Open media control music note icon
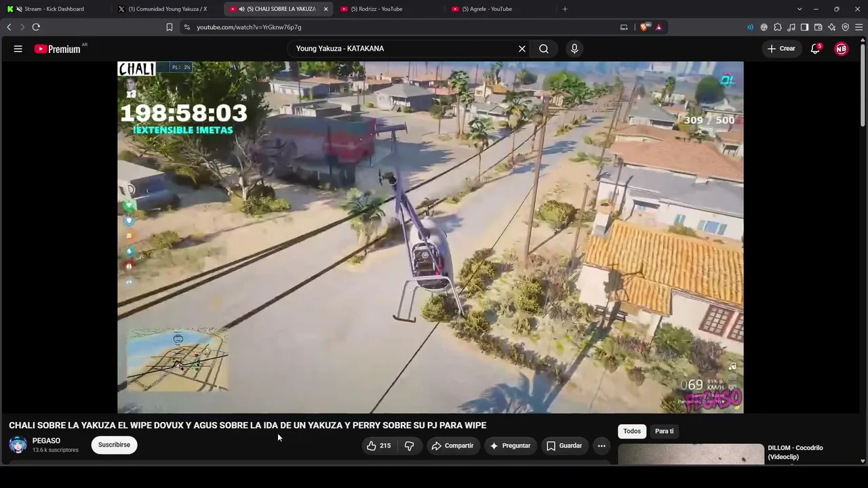868x488 pixels. 791,27
